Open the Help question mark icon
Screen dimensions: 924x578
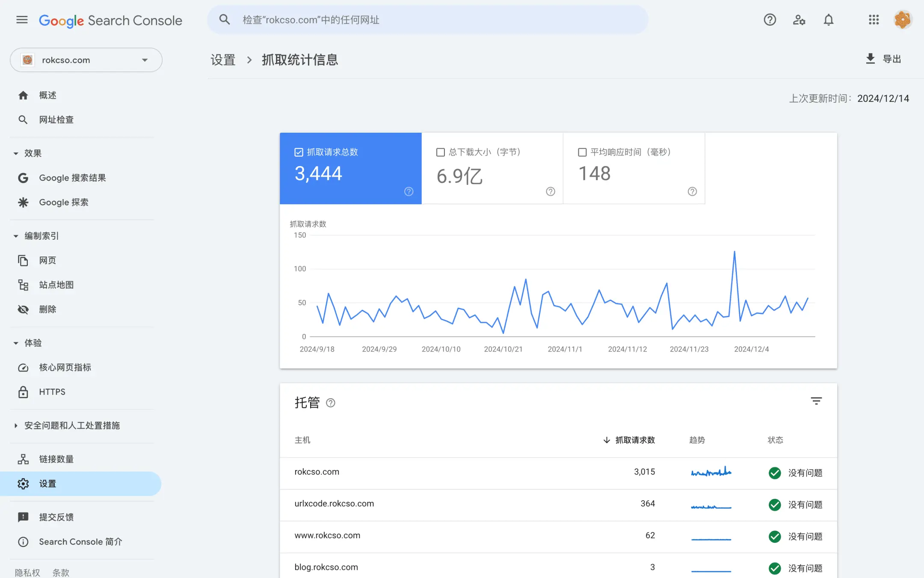(x=770, y=20)
